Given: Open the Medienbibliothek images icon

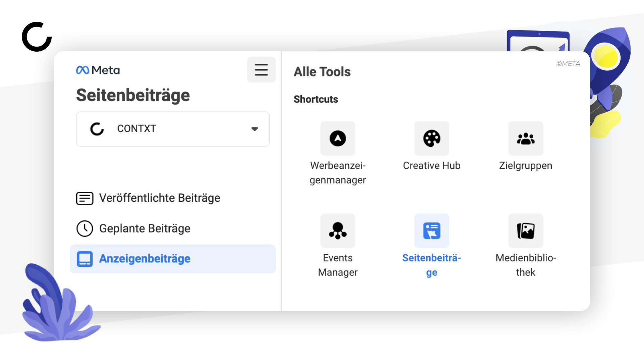Looking at the screenshot, I should coord(526,231).
